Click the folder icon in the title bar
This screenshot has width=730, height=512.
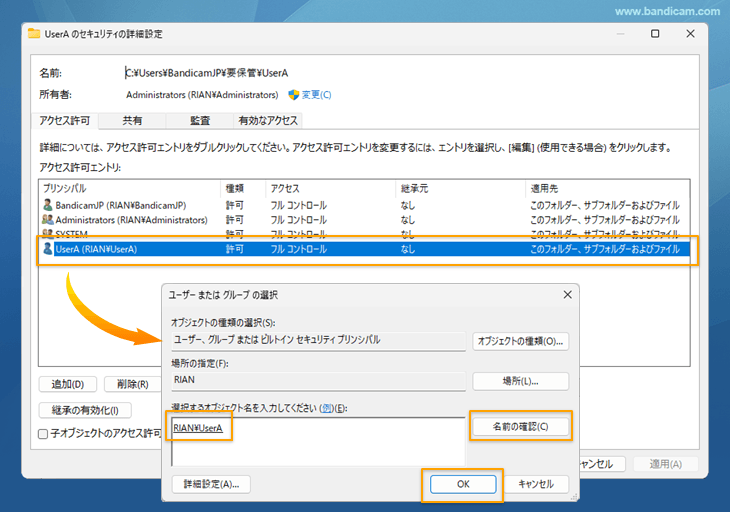(x=34, y=34)
